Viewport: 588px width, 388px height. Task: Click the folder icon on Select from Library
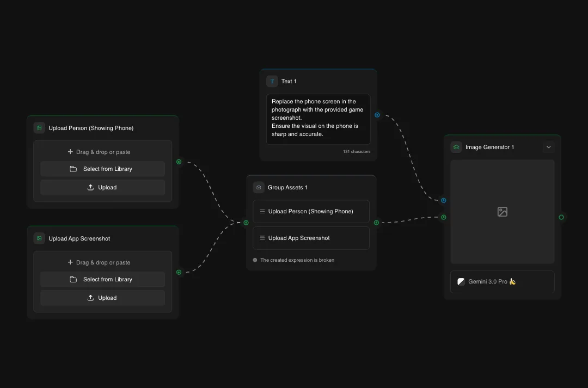pos(73,169)
